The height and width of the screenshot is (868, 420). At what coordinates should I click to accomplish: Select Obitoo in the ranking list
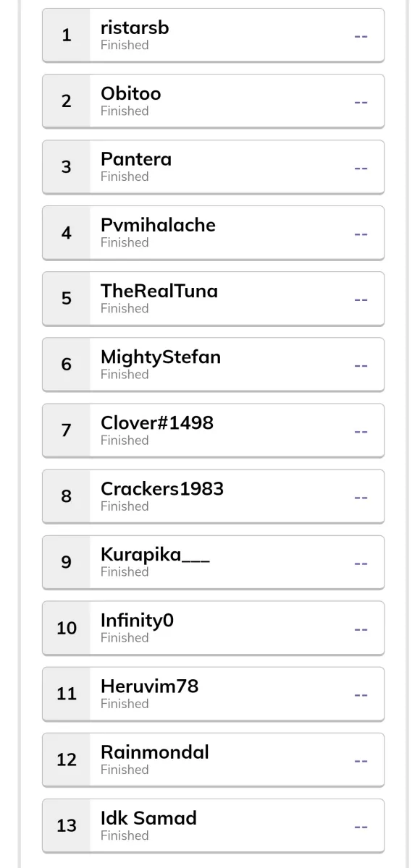[213, 101]
